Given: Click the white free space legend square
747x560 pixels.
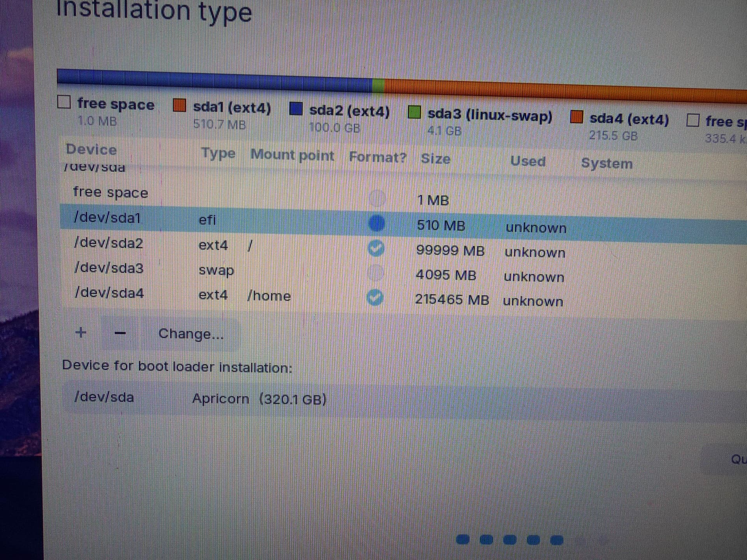Looking at the screenshot, I should click(x=64, y=102).
